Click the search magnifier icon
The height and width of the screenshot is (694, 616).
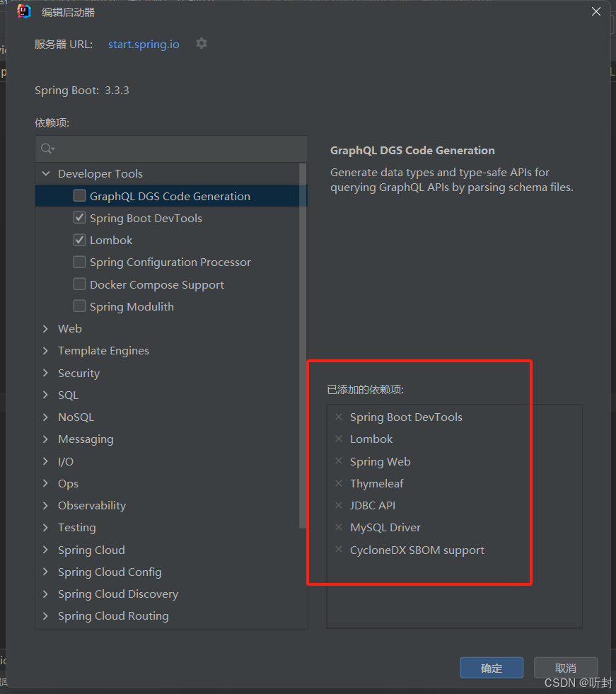(x=47, y=149)
